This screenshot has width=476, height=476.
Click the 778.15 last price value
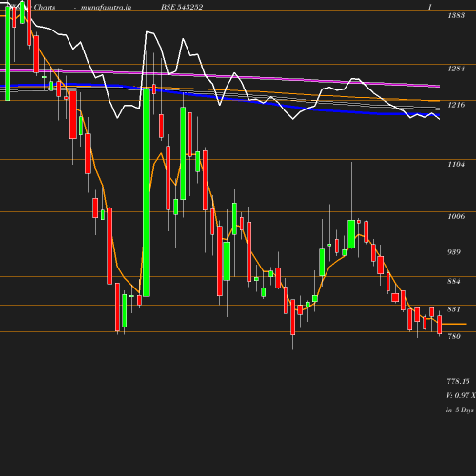[x=459, y=381]
